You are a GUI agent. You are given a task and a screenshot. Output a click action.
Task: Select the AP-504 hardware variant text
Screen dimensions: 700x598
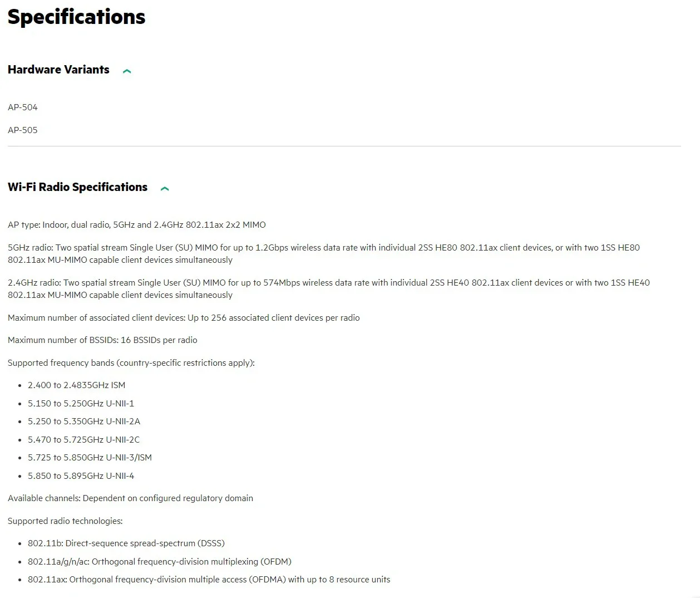click(x=23, y=107)
